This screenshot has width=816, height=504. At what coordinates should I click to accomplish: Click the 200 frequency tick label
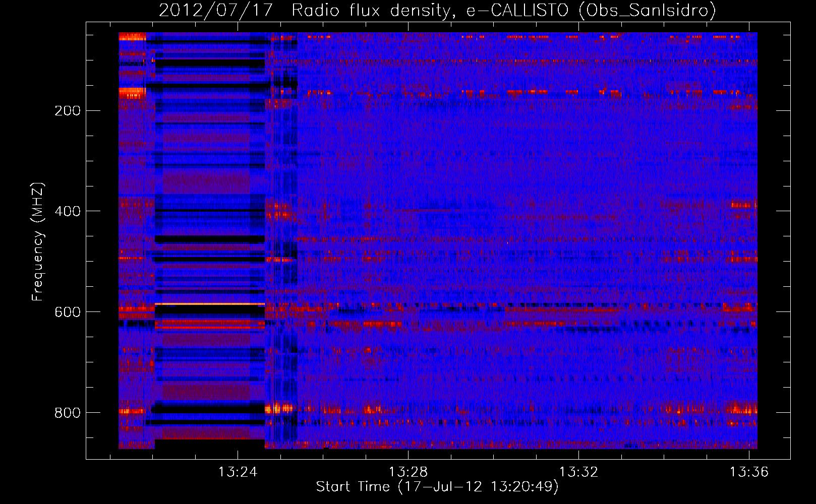click(x=68, y=110)
